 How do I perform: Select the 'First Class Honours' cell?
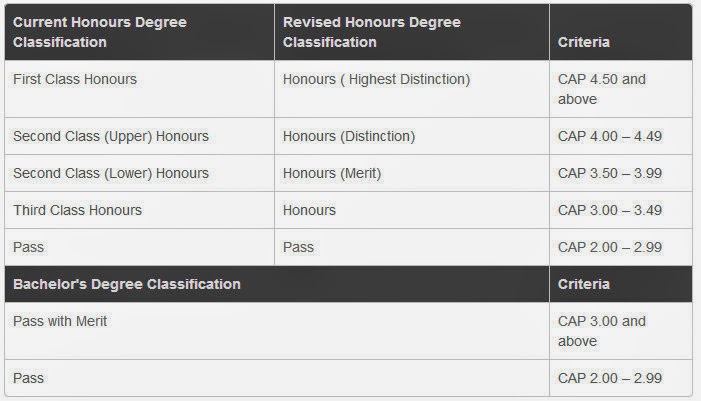pos(75,79)
